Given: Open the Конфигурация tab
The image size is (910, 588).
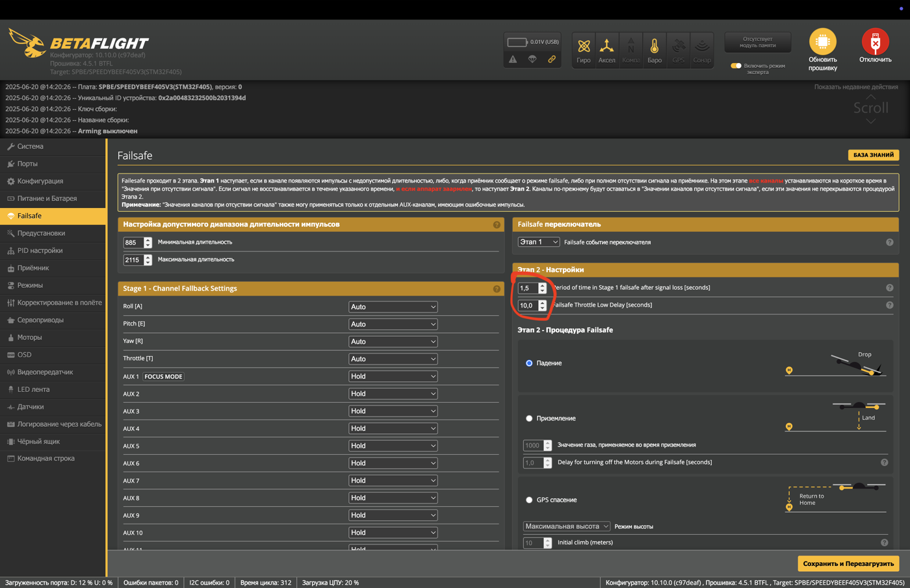Looking at the screenshot, I should (53, 181).
